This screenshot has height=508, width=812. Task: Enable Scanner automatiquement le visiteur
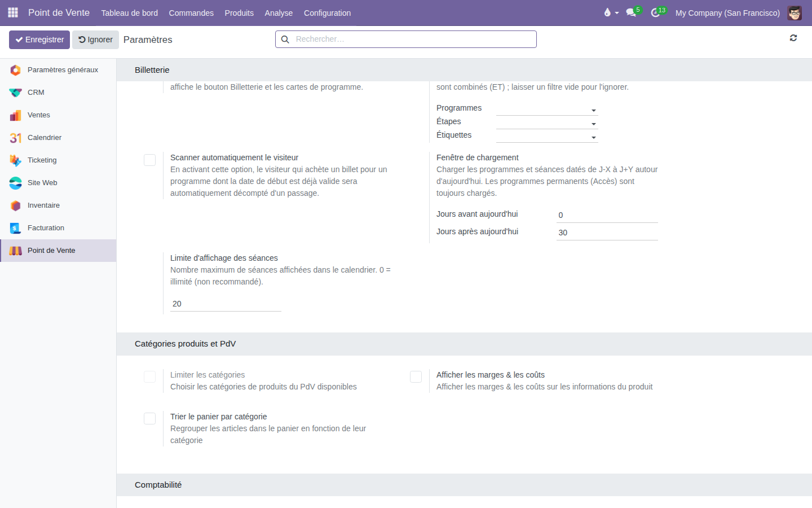click(x=149, y=160)
